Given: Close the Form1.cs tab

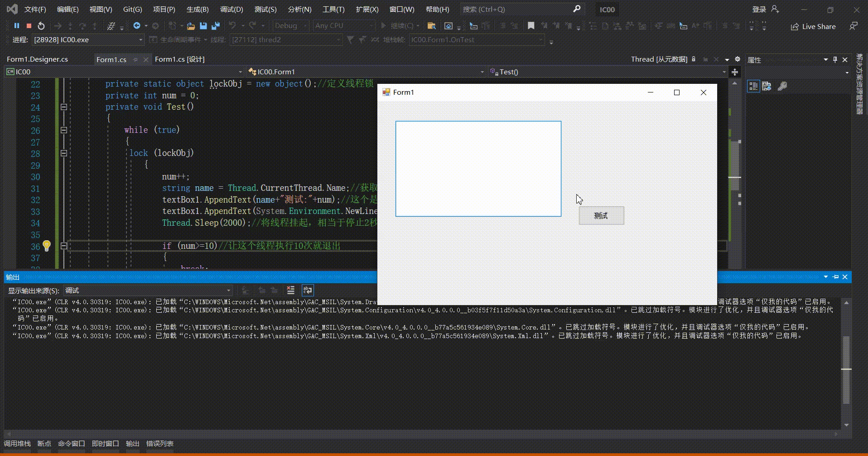Looking at the screenshot, I should [146, 59].
